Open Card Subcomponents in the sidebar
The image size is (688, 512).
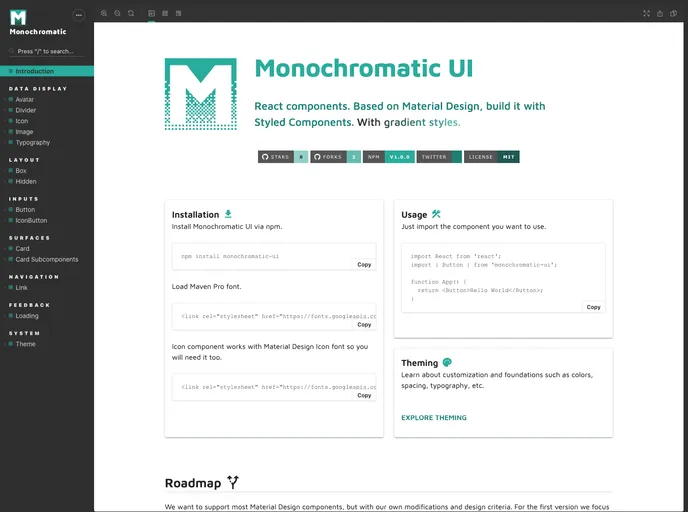pos(47,259)
